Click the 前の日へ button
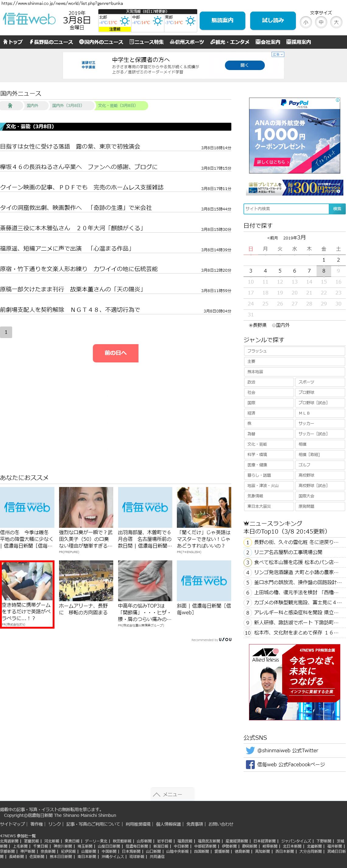The width and height of the screenshot is (347, 868). pos(116,353)
